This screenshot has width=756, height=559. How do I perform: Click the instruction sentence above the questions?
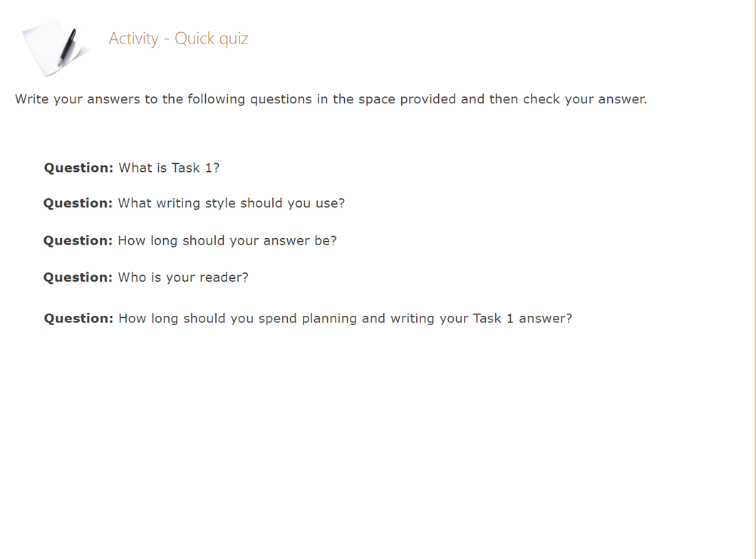331,99
